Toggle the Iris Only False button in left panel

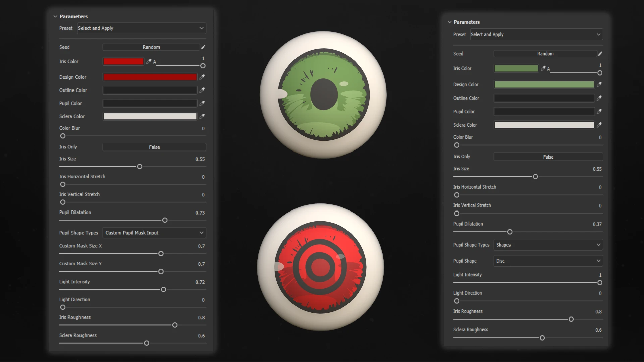(154, 147)
